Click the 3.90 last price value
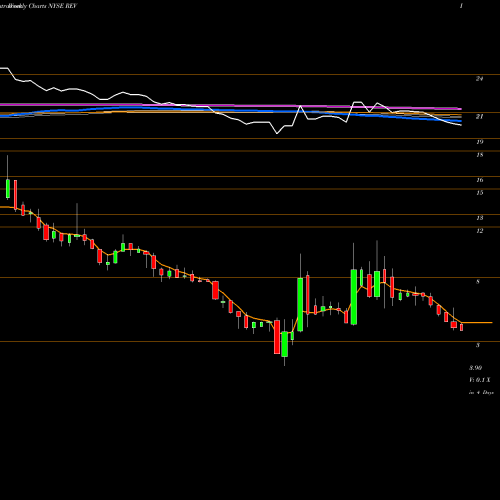500x500 pixels. click(x=475, y=368)
